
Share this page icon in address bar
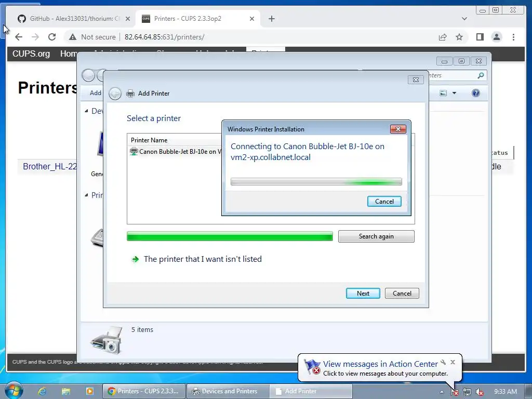(443, 37)
